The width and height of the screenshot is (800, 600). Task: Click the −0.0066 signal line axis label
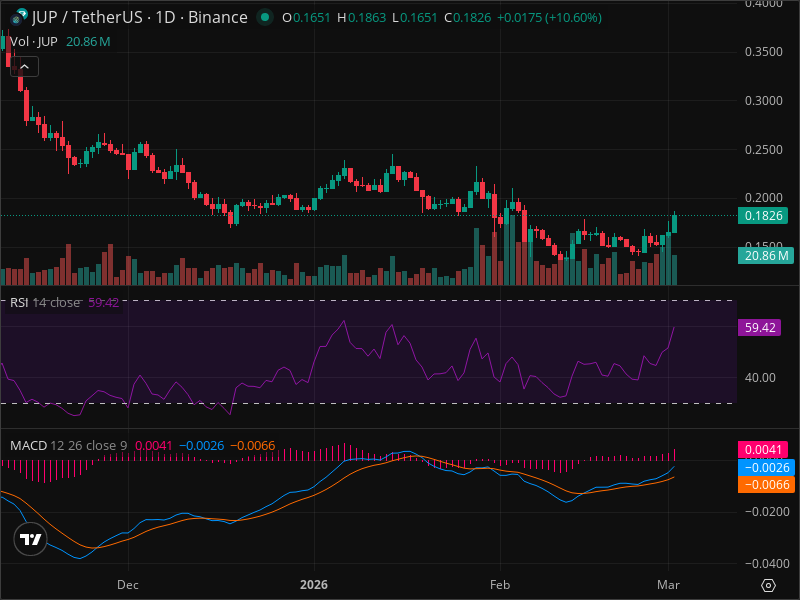766,485
